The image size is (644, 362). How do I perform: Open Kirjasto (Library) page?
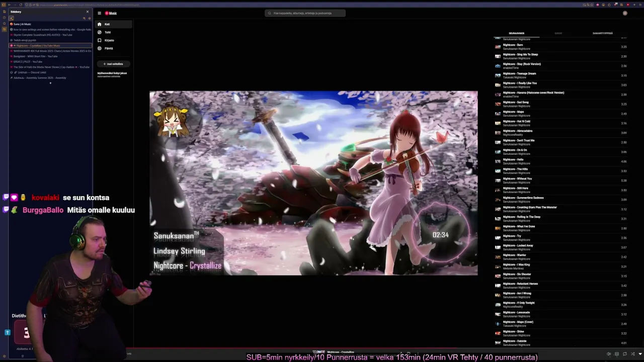(x=114, y=40)
